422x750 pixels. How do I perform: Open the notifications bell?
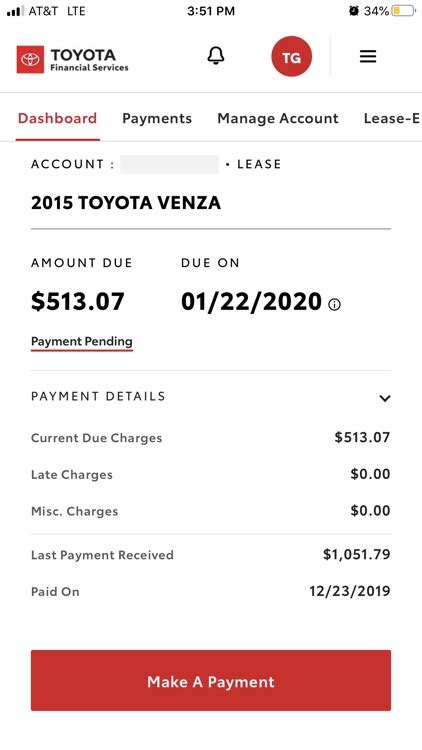pos(216,56)
